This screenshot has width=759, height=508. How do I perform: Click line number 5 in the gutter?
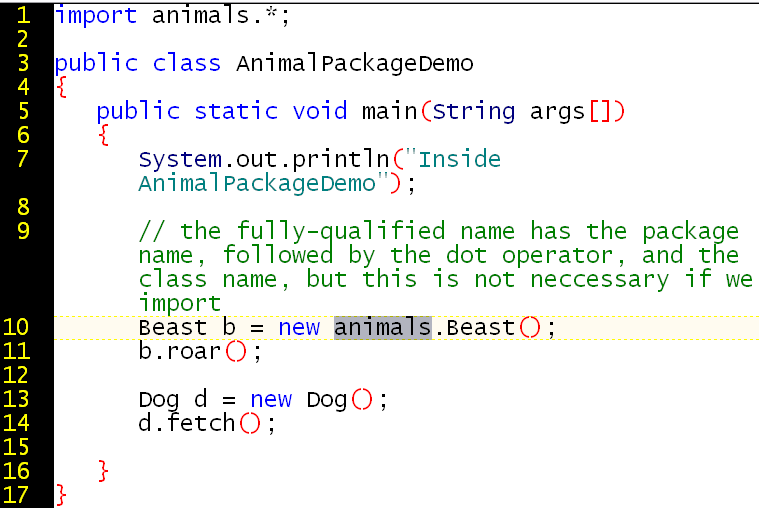[x=23, y=111]
